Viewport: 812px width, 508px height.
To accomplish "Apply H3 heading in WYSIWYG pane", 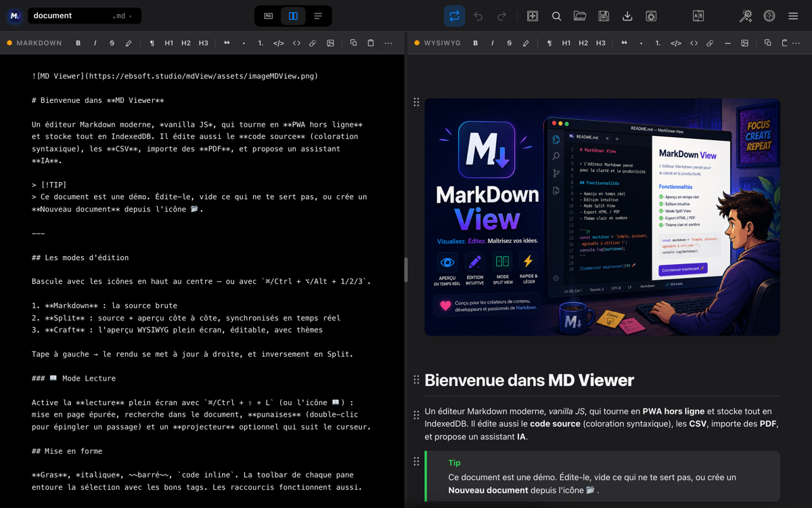I will coord(601,43).
